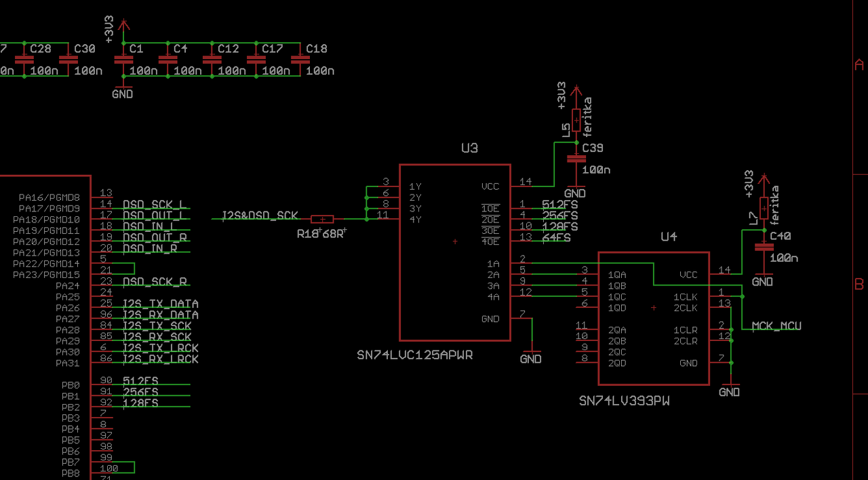
Task: Select the DSD_SCK_R net label
Action: pos(155,282)
